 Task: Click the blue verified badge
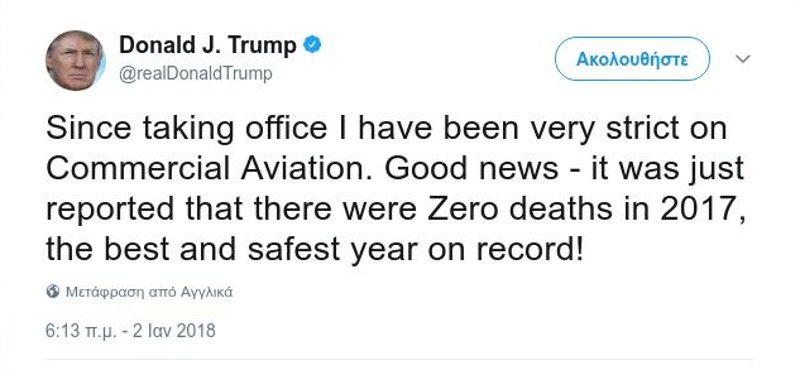point(312,45)
